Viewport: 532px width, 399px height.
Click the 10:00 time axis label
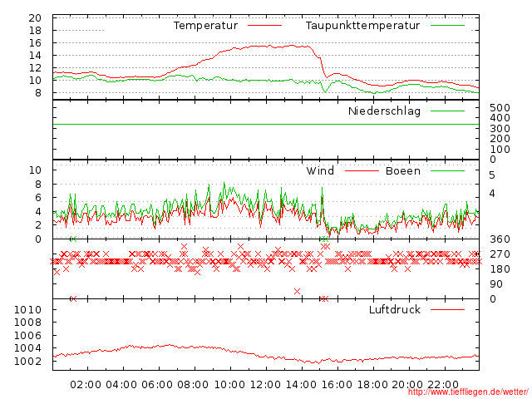(x=229, y=385)
